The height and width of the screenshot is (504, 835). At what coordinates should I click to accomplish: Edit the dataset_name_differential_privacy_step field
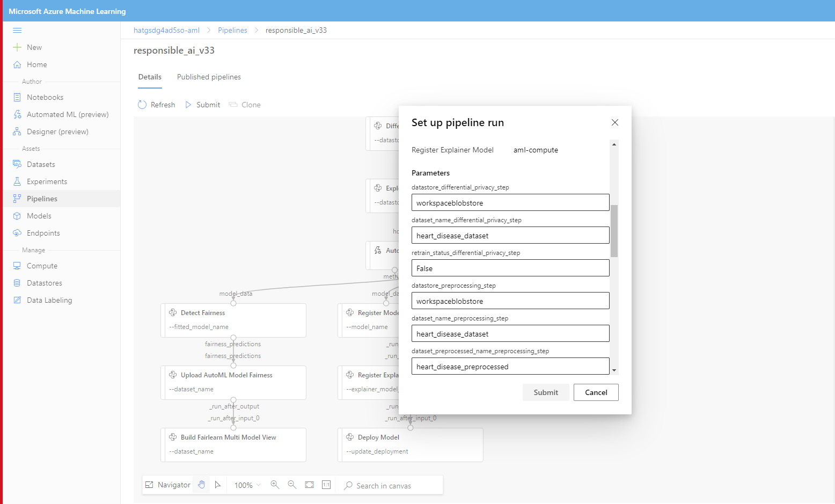click(x=510, y=235)
